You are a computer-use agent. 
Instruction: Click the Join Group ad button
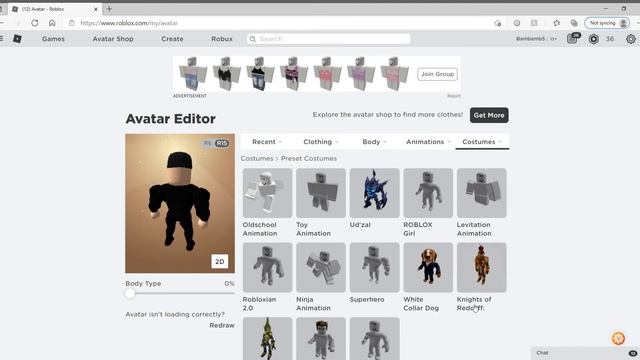(437, 74)
